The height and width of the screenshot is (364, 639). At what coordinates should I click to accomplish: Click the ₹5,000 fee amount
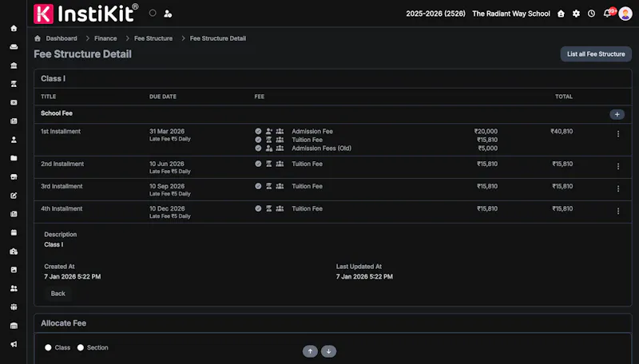[x=488, y=148]
